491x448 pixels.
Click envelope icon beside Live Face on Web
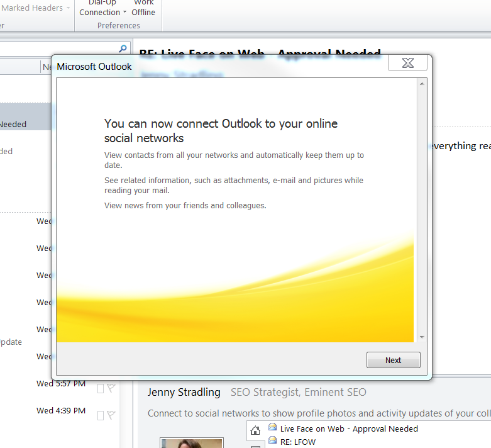pyautogui.click(x=272, y=427)
